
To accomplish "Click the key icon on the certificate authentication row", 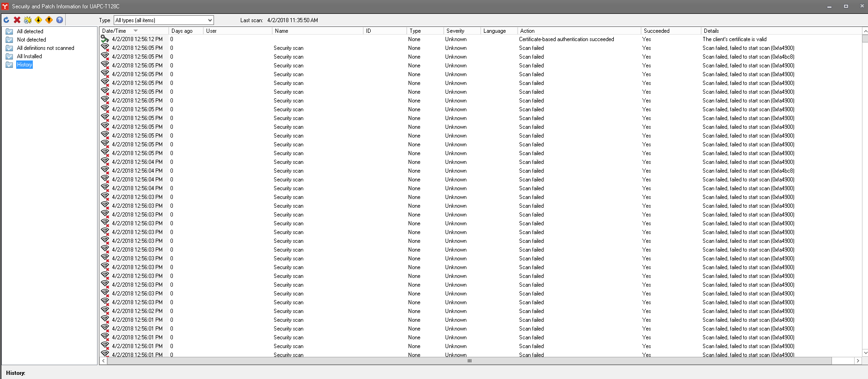I will pyautogui.click(x=105, y=39).
